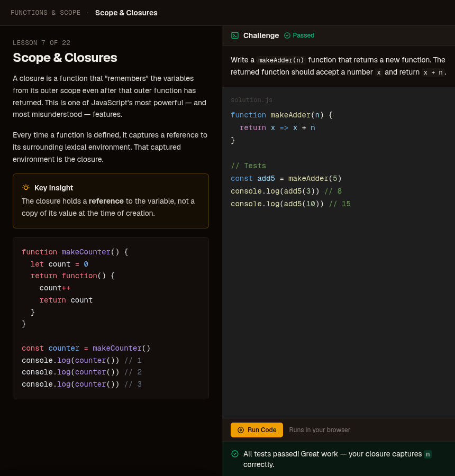Click the play icon inside Run Code
Viewport: 455px width, 476px height.
pyautogui.click(x=241, y=430)
